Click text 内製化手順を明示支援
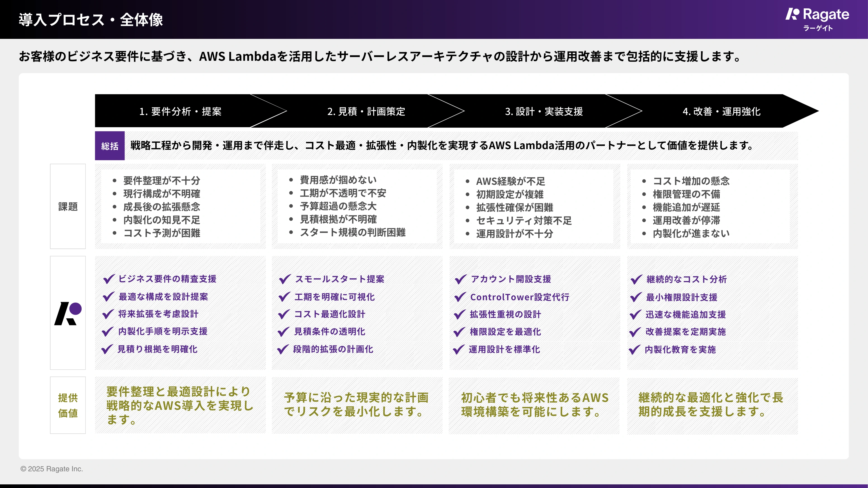 click(163, 331)
